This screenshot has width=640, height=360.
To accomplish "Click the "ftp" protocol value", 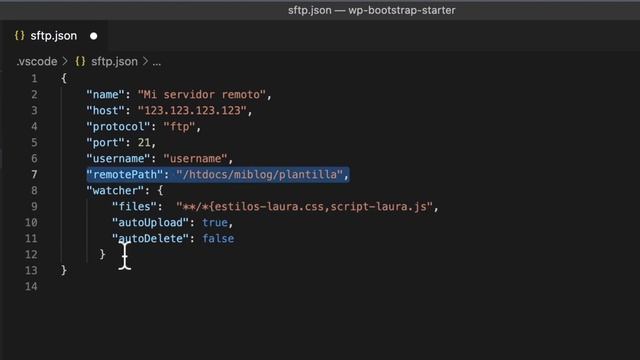I will [x=180, y=127].
